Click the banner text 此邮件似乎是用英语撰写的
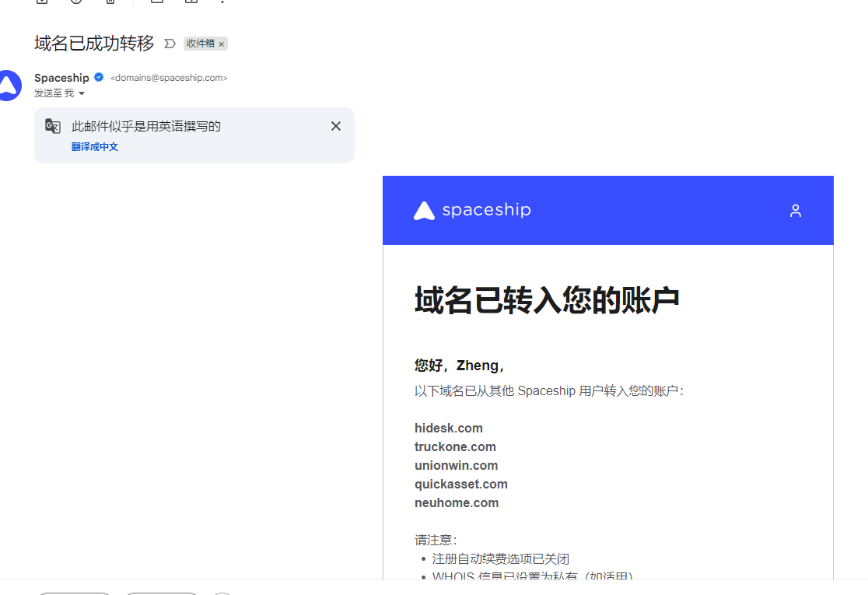The image size is (868, 595). point(146,126)
